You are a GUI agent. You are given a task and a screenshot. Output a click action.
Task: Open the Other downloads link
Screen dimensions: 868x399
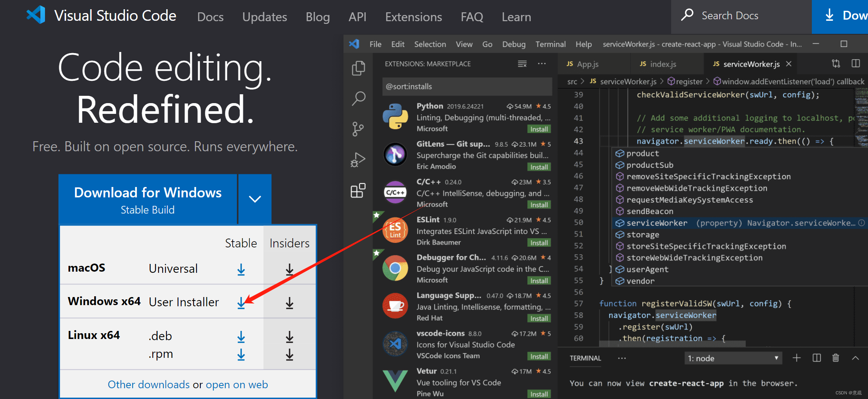point(148,384)
